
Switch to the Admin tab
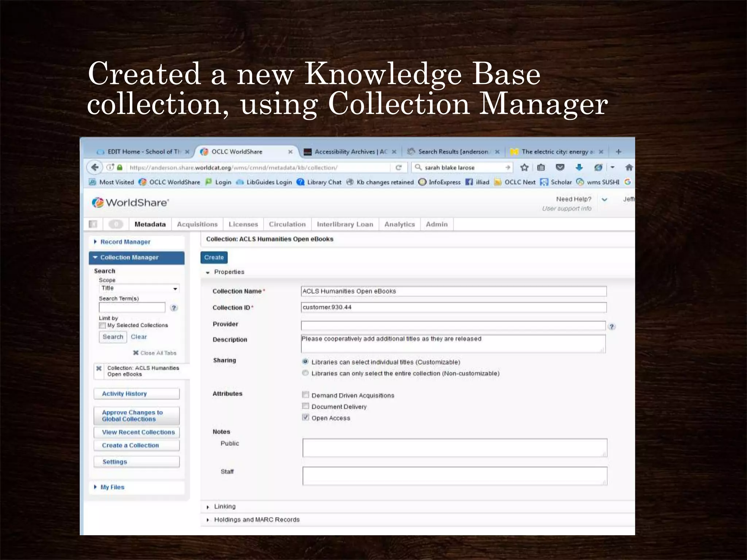point(437,224)
